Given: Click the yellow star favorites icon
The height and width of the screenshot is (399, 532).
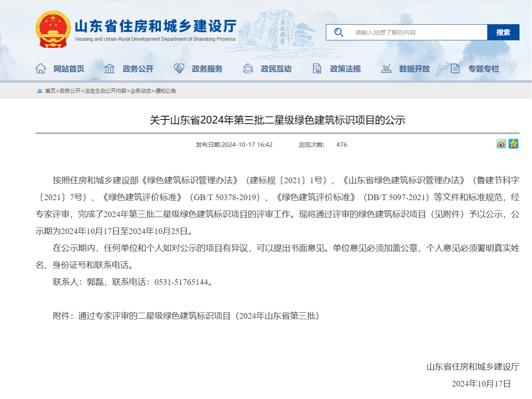Looking at the screenshot, I should (x=513, y=144).
